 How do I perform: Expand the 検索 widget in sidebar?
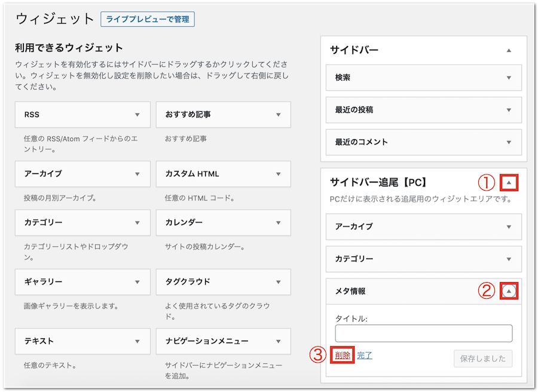coord(509,78)
